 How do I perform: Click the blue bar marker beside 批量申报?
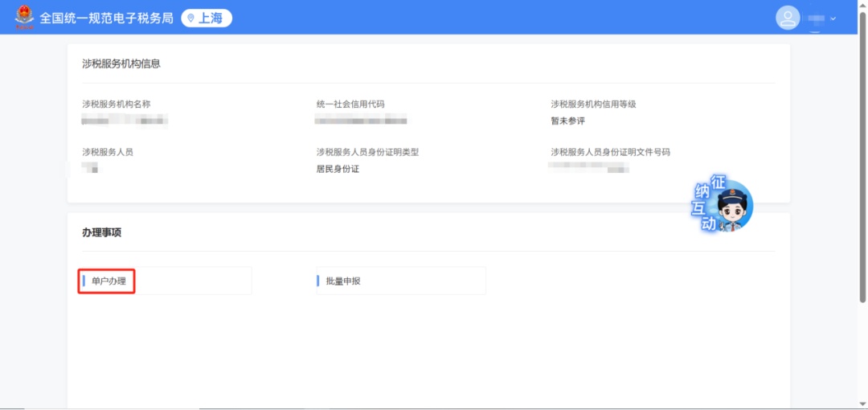pyautogui.click(x=318, y=281)
